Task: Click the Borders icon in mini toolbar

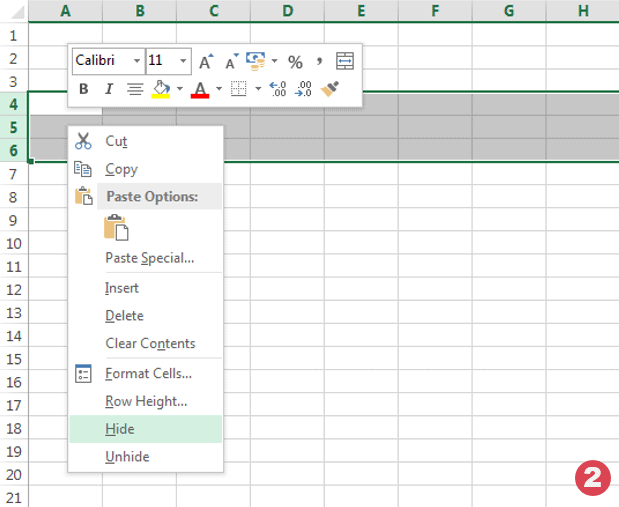Action: click(238, 89)
